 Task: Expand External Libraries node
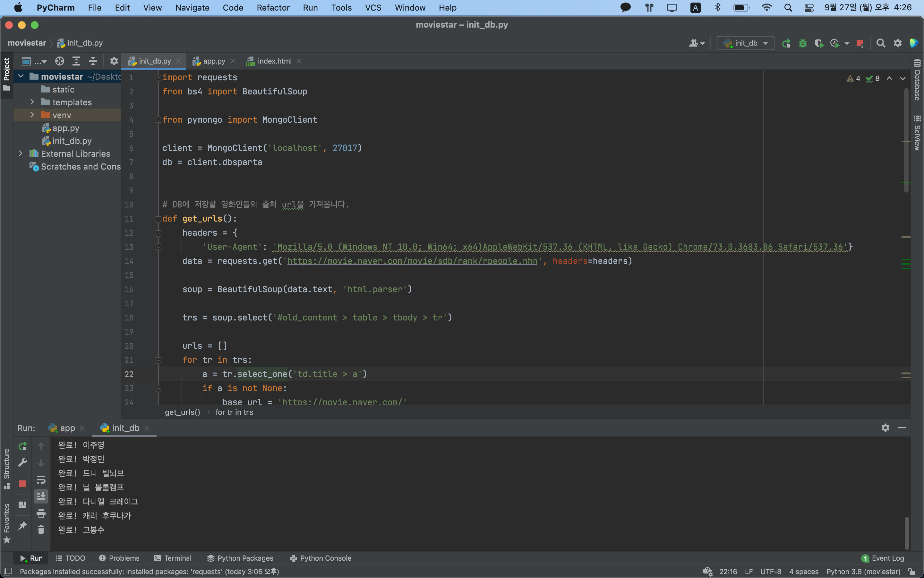coord(21,153)
